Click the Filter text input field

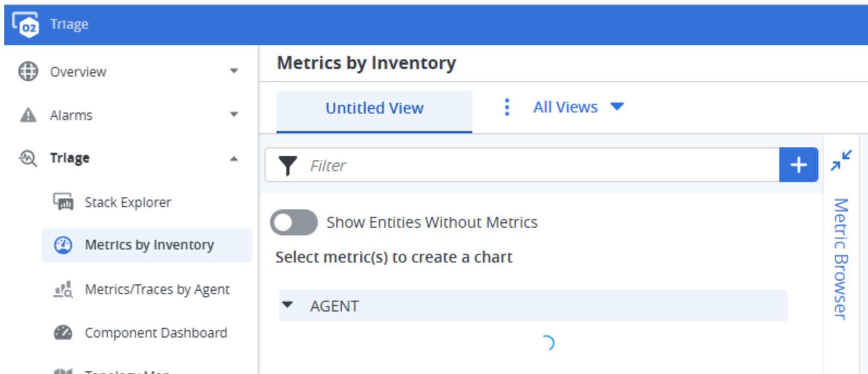click(539, 165)
